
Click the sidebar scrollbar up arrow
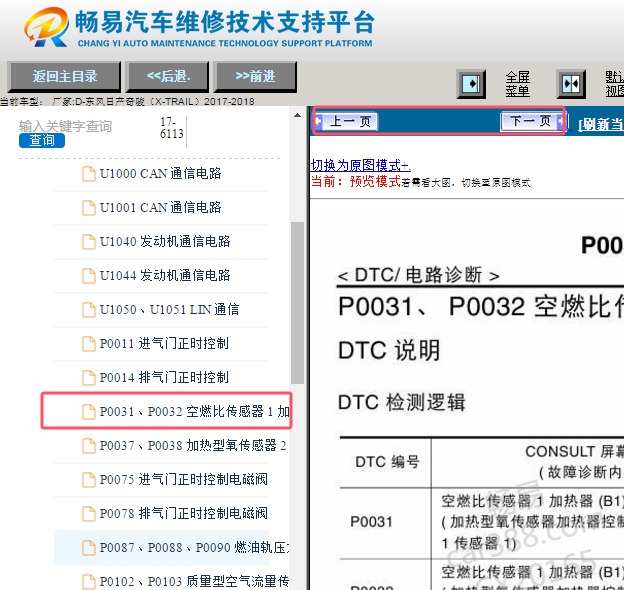(297, 115)
